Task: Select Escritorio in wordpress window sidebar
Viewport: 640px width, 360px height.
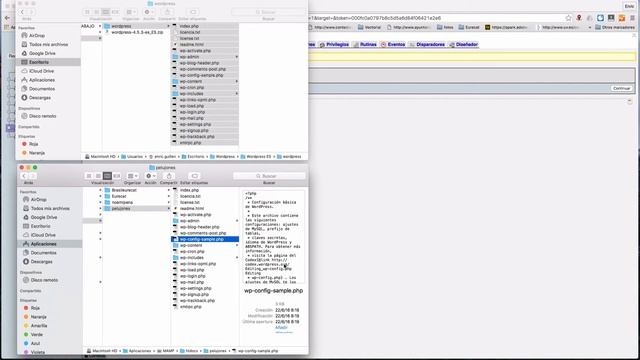Action: pyautogui.click(x=39, y=62)
